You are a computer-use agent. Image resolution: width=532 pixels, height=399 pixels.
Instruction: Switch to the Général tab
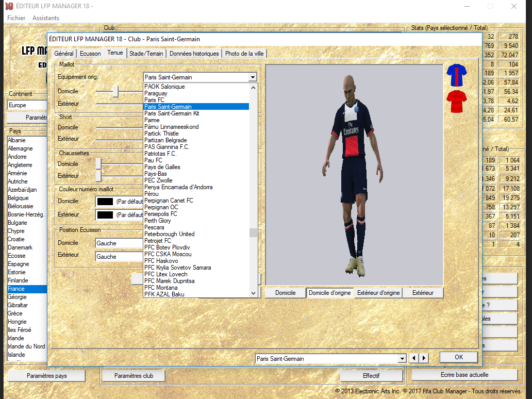coord(64,54)
